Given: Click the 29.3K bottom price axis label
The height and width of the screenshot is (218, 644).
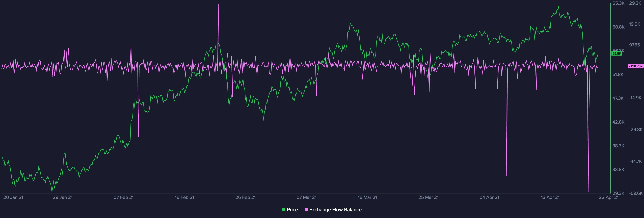Looking at the screenshot, I should tap(618, 193).
